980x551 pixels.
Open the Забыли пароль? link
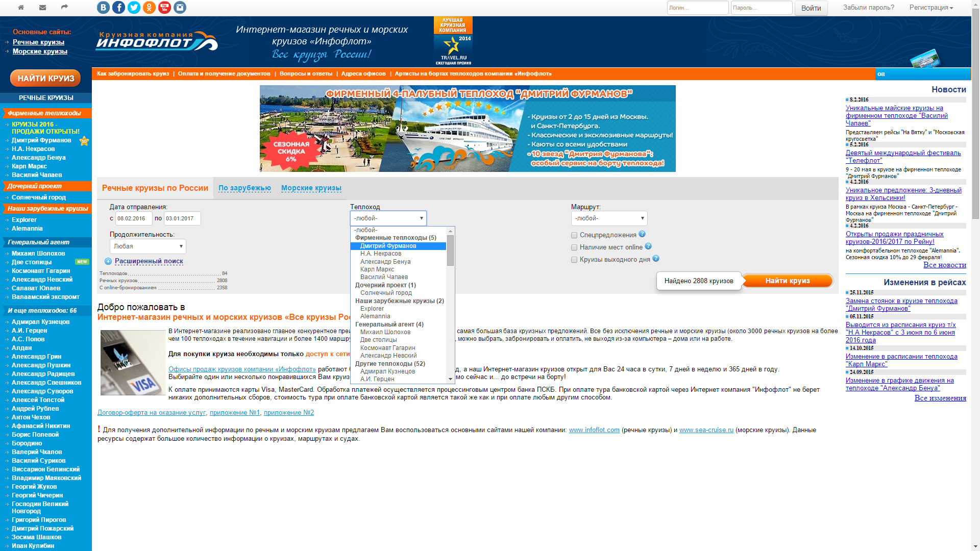coord(868,8)
